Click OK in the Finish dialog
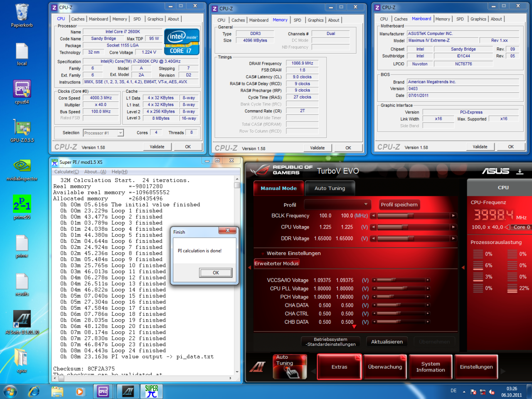532x399 pixels. 216,273
